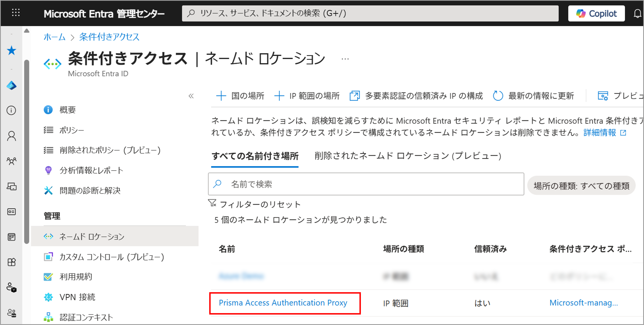Open the 場所の種類 filter dropdown

[x=581, y=186]
